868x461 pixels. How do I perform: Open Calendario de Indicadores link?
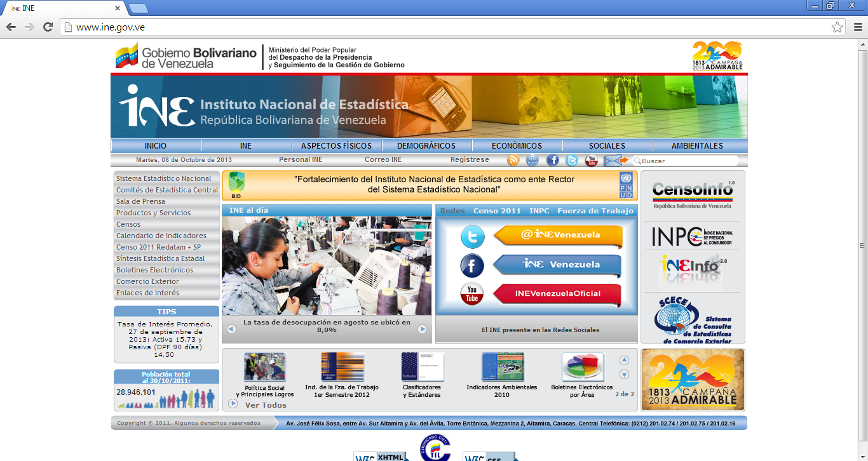(x=161, y=236)
